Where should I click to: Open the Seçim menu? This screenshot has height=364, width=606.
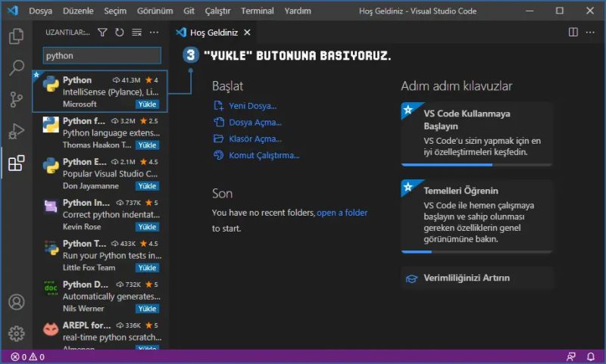(x=115, y=11)
